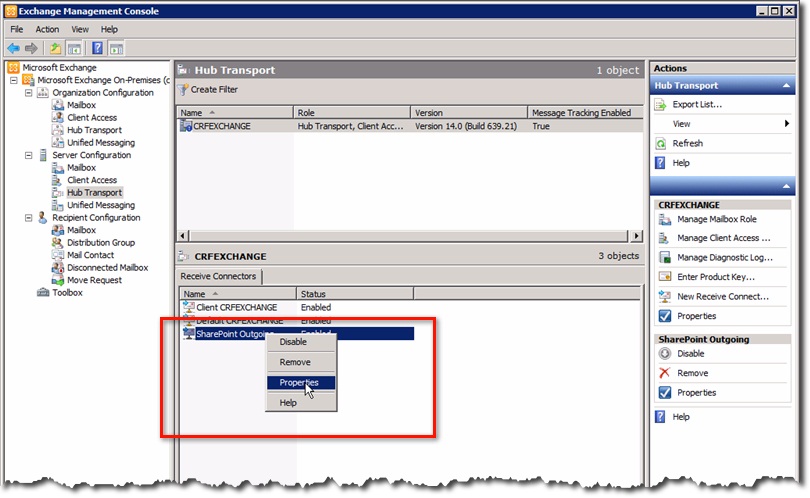
Task: Click Export List action link
Action: 697,105
